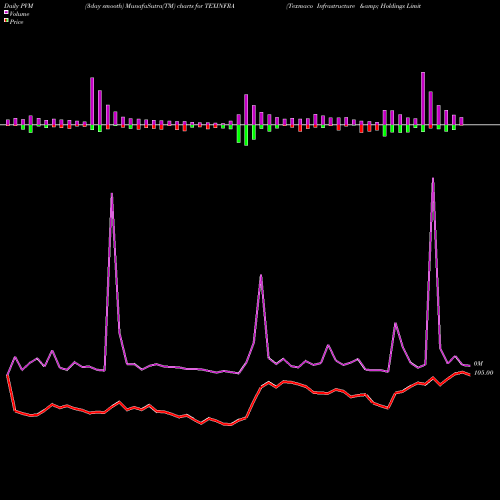Click the right end of the red price line
This screenshot has width=500, height=500.
coord(469,375)
